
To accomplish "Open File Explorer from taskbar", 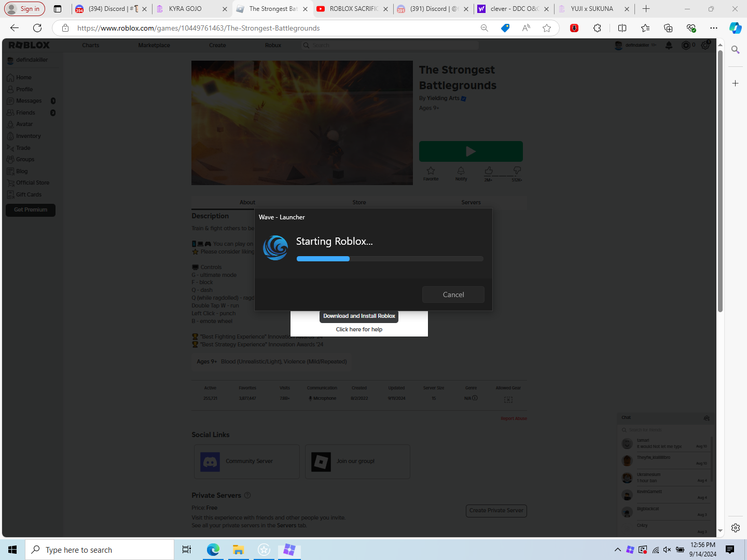I will click(238, 550).
